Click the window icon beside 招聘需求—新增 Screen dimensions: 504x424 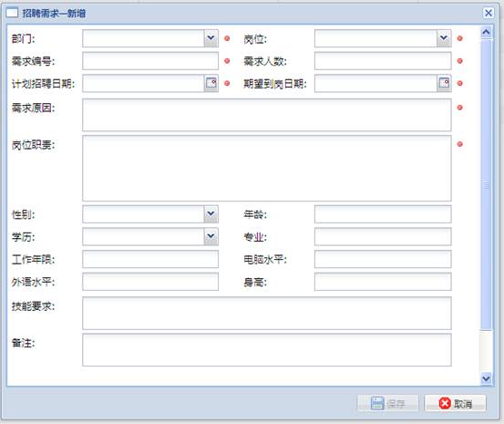click(12, 13)
